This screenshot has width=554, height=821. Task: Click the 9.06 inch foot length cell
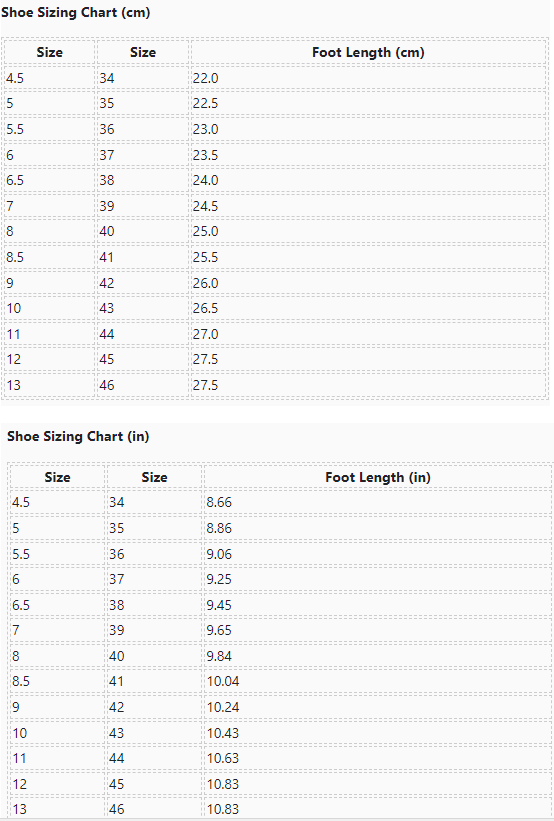tap(378, 554)
